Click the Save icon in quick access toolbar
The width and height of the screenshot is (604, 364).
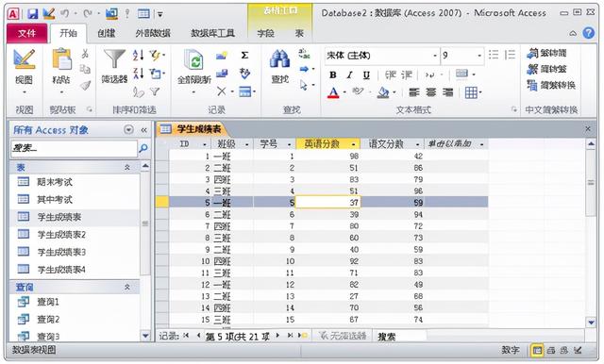[x=33, y=14]
